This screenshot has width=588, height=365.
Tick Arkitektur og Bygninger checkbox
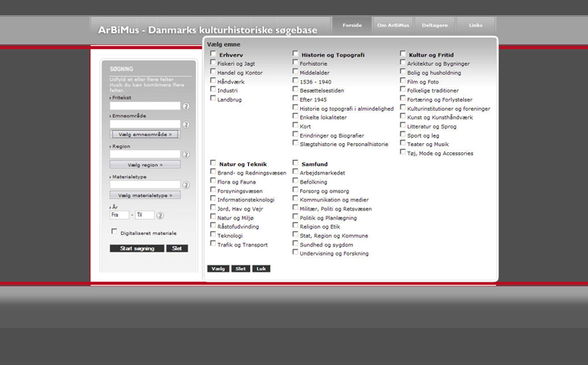[403, 62]
